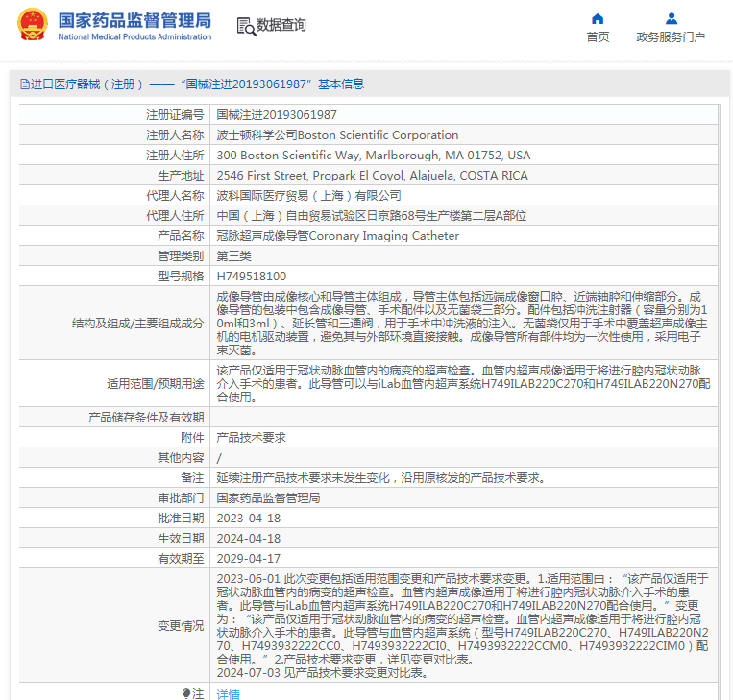Click the 政务服务门户 navigation label
This screenshot has height=700, width=733.
tap(671, 36)
